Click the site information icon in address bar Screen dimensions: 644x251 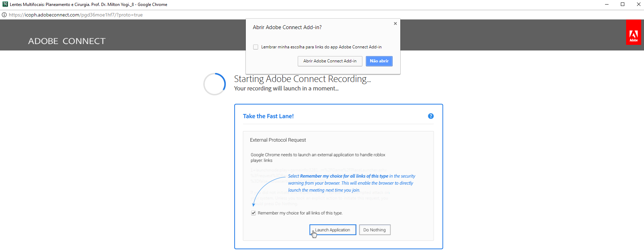point(4,15)
